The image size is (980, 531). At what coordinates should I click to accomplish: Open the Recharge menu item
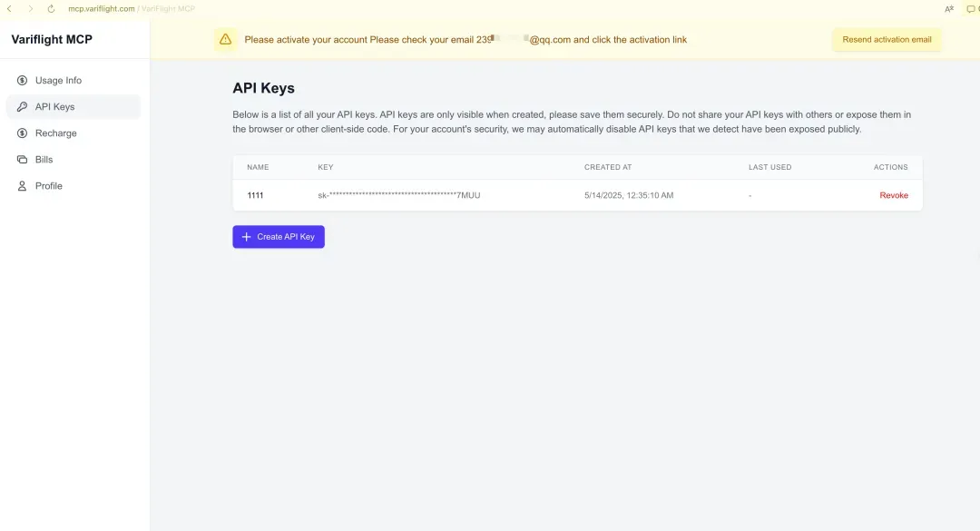pos(55,133)
